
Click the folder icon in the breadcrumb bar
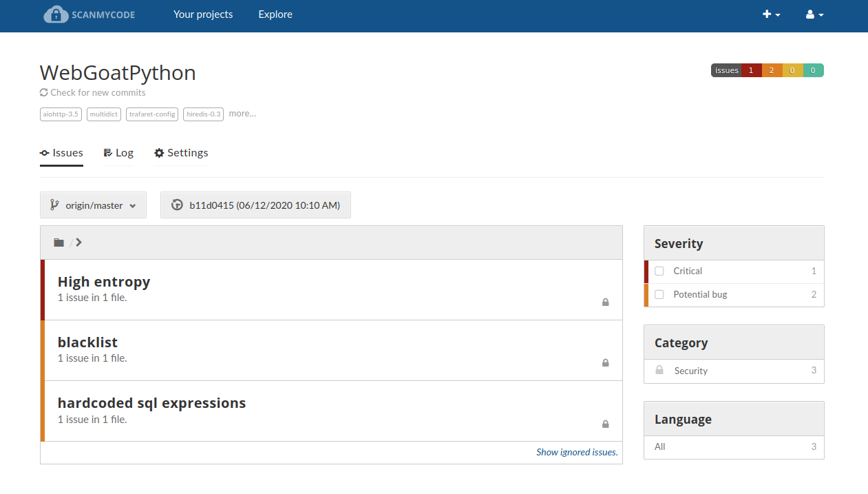[x=59, y=243]
